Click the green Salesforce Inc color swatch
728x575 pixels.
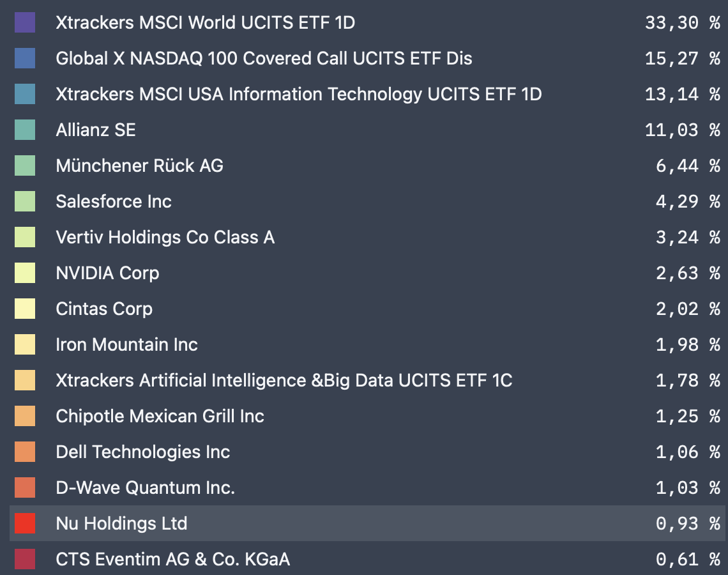coord(25,202)
